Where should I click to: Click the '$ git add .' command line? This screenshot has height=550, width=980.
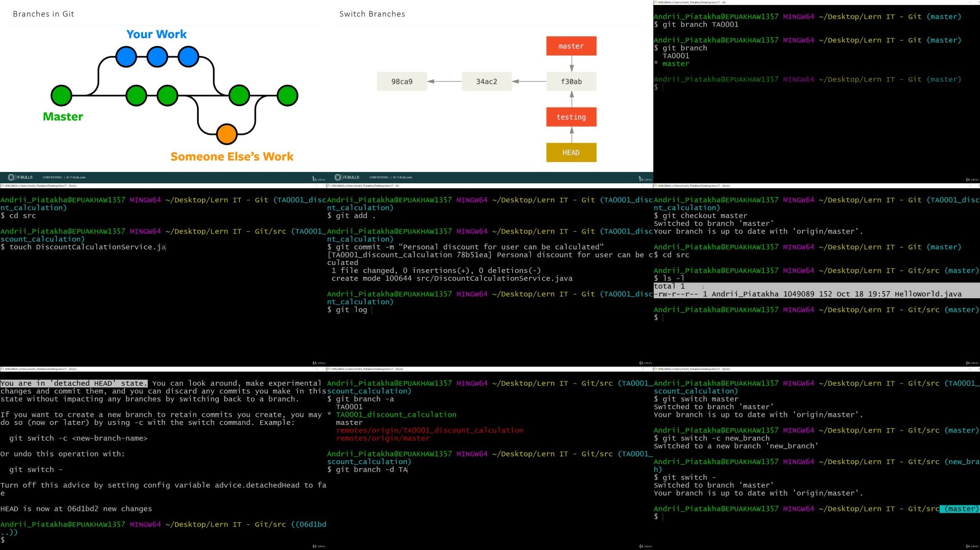coord(352,215)
